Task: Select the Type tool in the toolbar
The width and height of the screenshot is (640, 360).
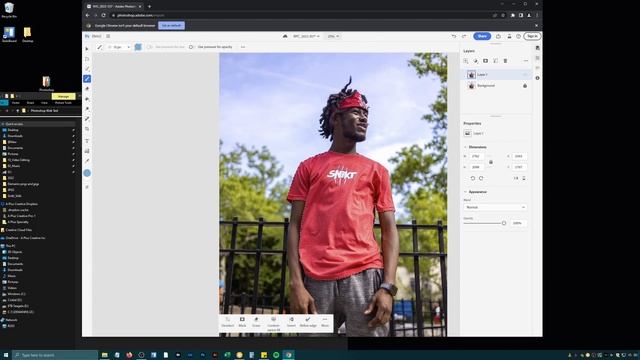Action: (x=87, y=141)
